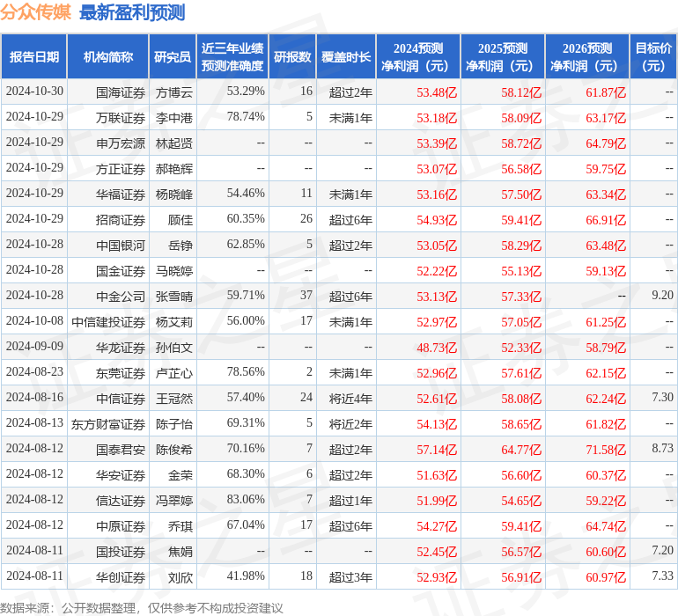Click the 覆盖时长 column header

(x=346, y=57)
